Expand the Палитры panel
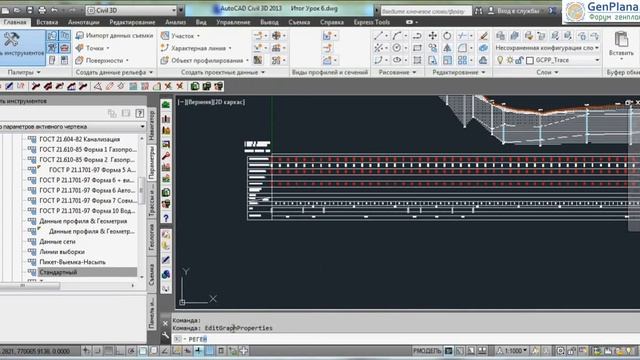 click(x=24, y=72)
